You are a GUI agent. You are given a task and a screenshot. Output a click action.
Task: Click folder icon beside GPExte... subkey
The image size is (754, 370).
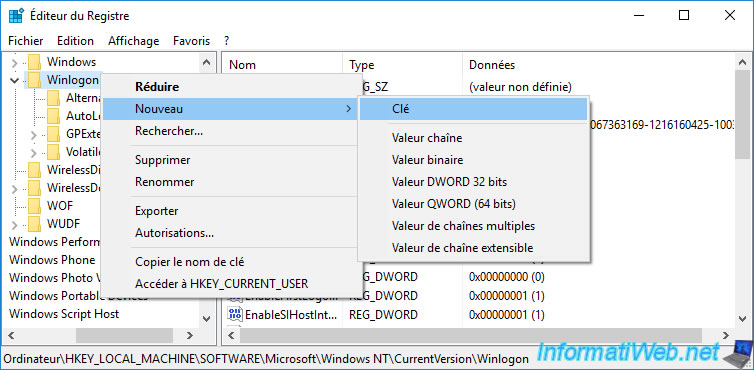(54, 134)
